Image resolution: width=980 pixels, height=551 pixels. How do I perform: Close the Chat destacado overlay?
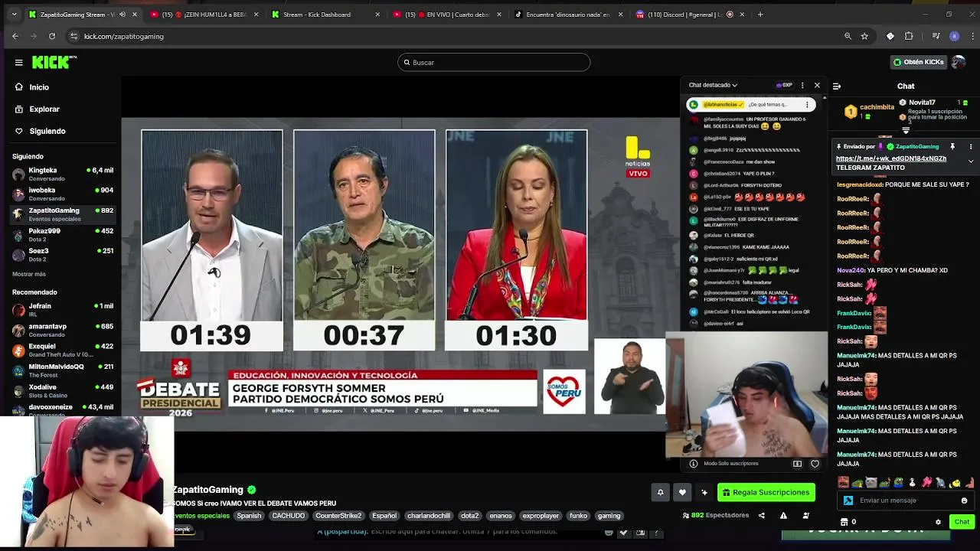[x=817, y=85]
